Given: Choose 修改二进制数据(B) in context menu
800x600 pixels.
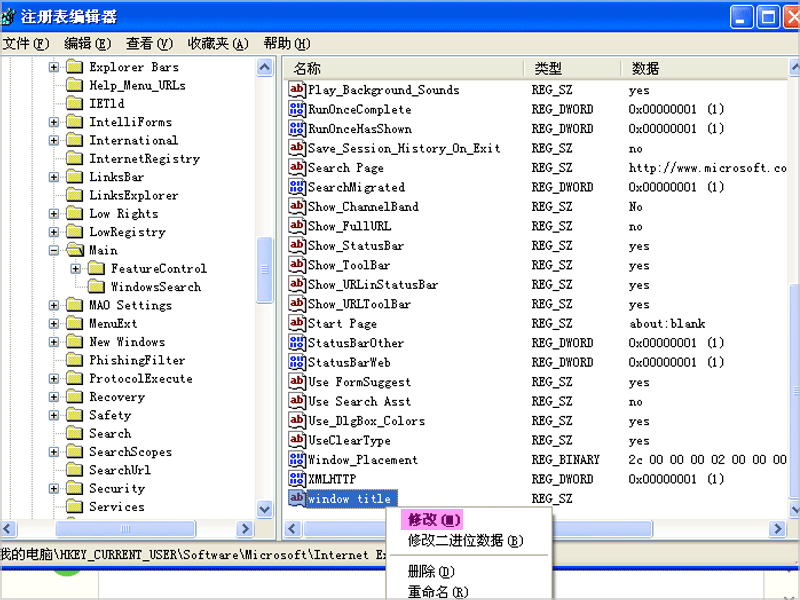Looking at the screenshot, I should 465,540.
